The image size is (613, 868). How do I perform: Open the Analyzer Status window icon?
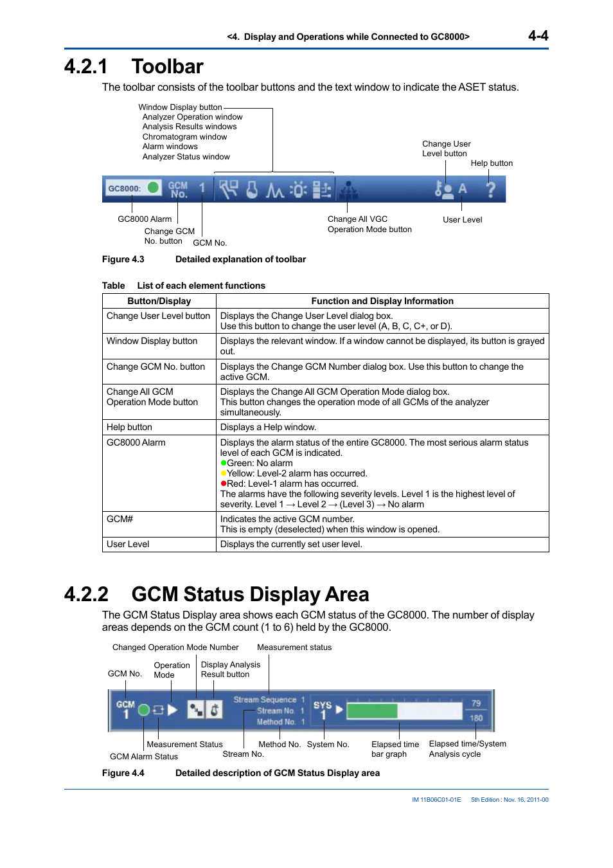click(321, 189)
